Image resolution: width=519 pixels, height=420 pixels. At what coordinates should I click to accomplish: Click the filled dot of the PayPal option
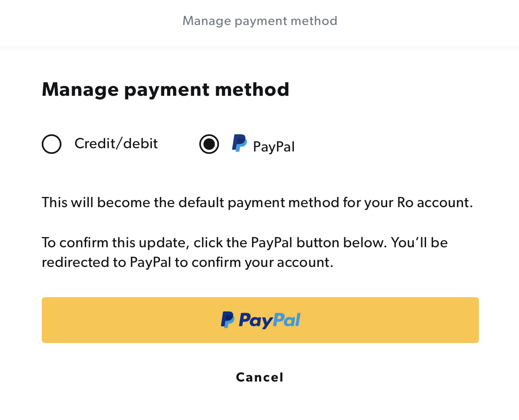point(209,144)
